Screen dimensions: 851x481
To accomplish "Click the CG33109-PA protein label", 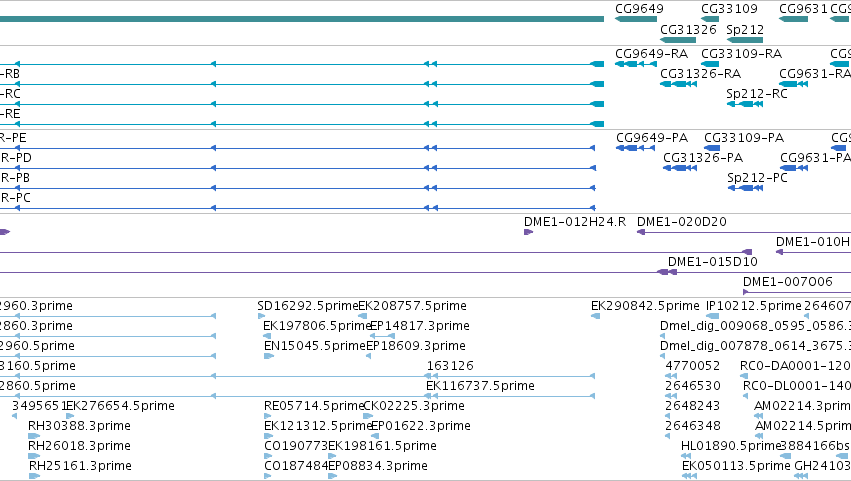I will [x=744, y=138].
